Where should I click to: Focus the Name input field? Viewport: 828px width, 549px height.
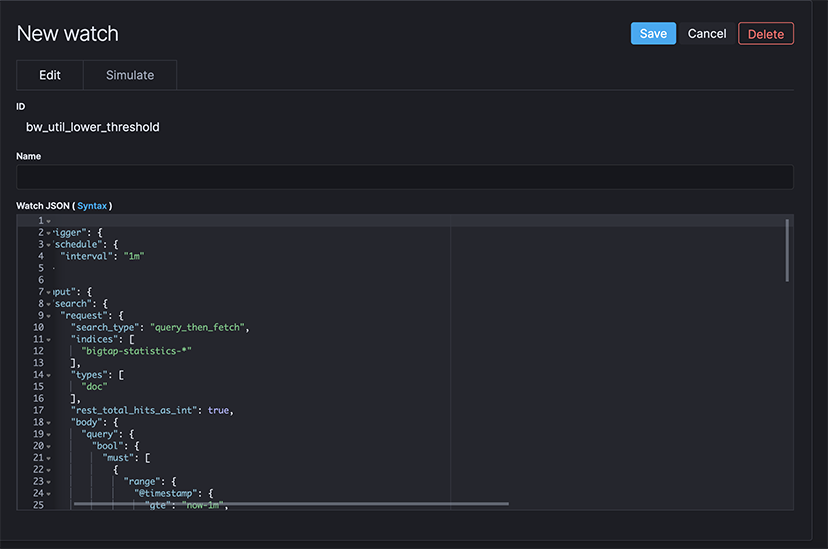coord(404,177)
